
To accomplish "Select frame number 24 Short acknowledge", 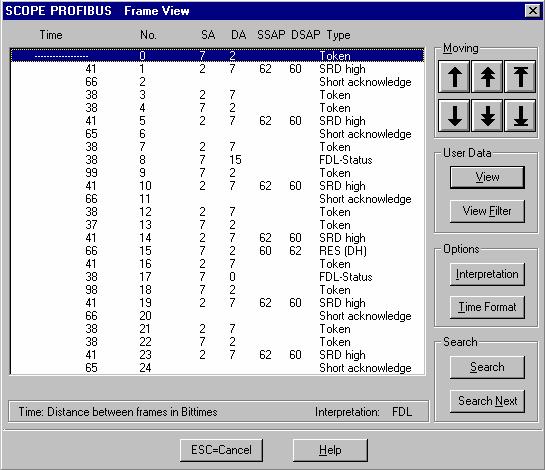I will coord(217,368).
